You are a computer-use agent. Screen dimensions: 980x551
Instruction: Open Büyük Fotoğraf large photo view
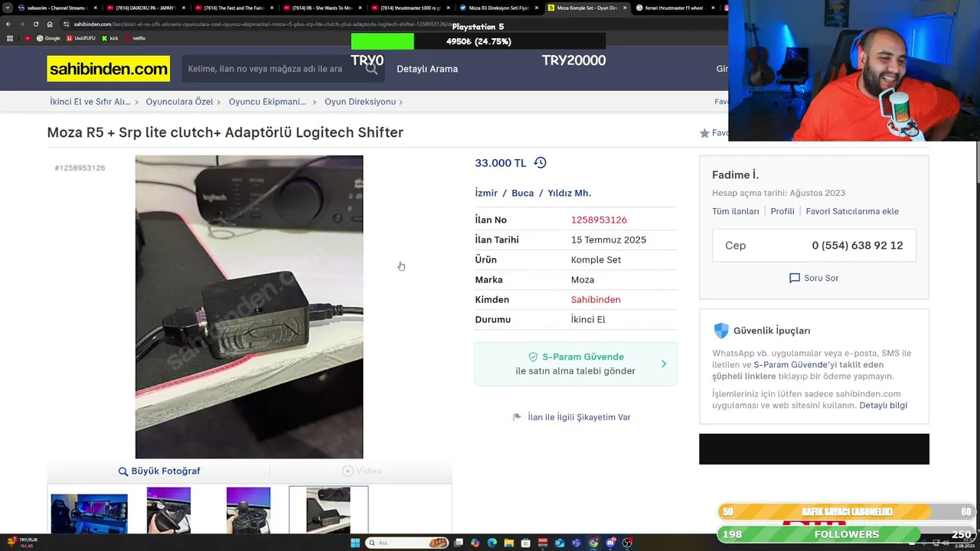click(x=158, y=471)
